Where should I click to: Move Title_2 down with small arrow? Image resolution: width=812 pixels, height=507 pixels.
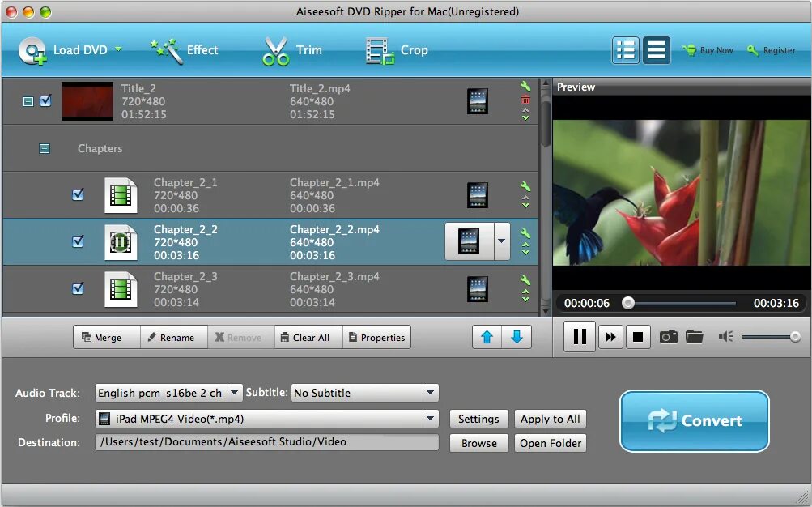pos(525,117)
